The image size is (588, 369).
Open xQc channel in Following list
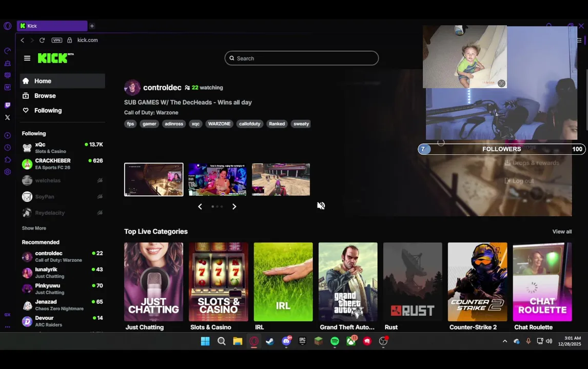pyautogui.click(x=62, y=148)
